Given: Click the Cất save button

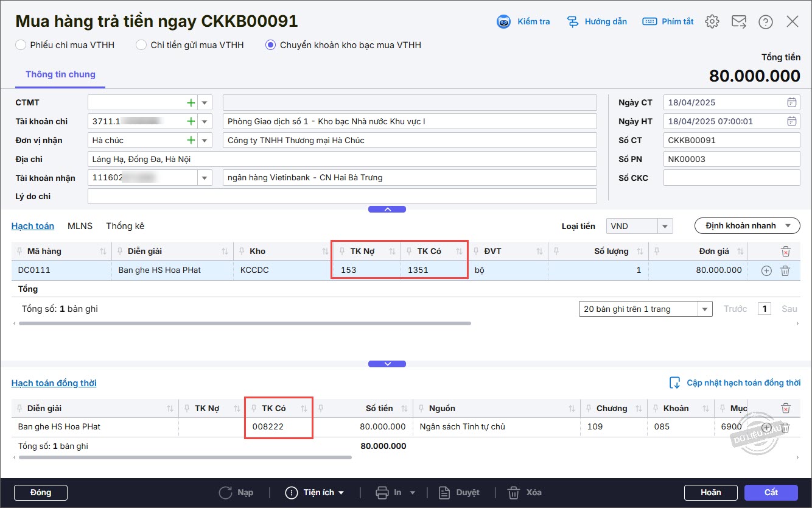Looking at the screenshot, I should pyautogui.click(x=771, y=492).
